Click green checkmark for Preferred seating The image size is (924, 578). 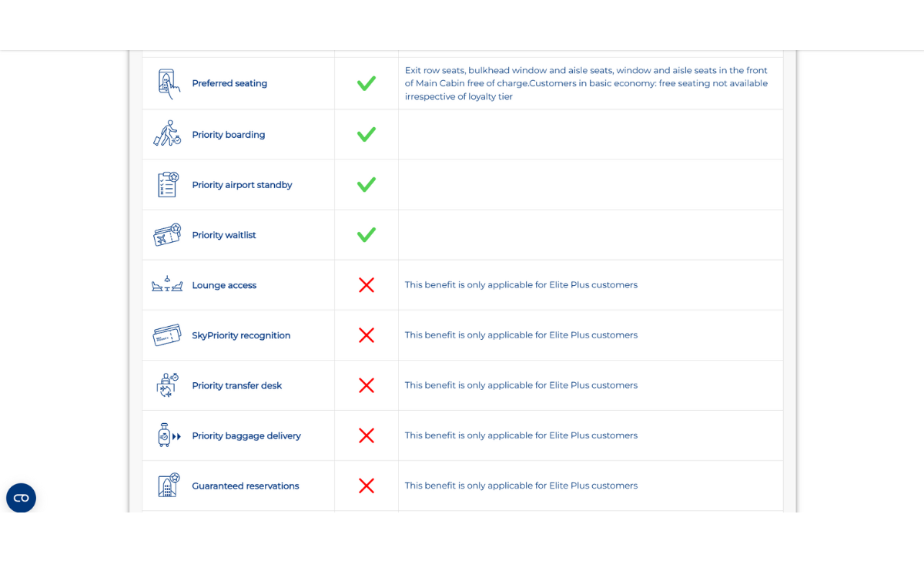click(367, 83)
